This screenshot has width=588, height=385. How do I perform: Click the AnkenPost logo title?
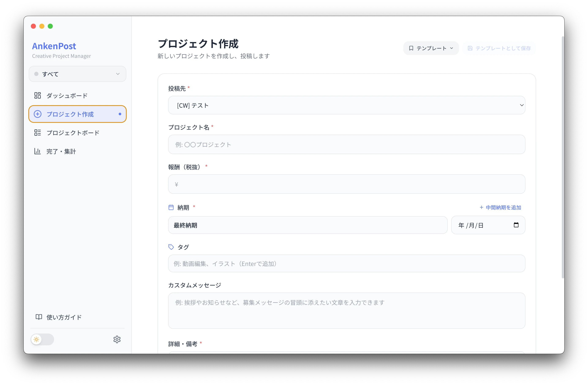pyautogui.click(x=54, y=46)
